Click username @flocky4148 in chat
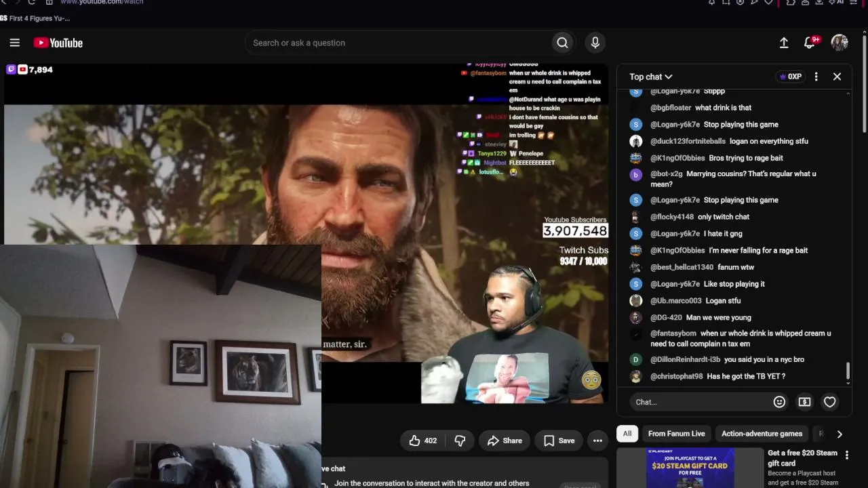Image resolution: width=868 pixels, height=488 pixels. tap(672, 217)
